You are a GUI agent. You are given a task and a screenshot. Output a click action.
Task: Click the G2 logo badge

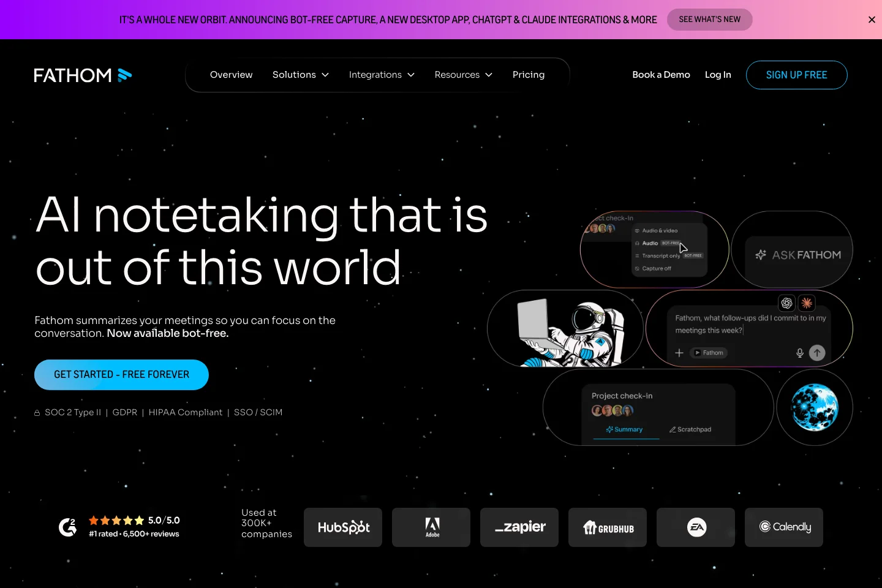(x=67, y=527)
